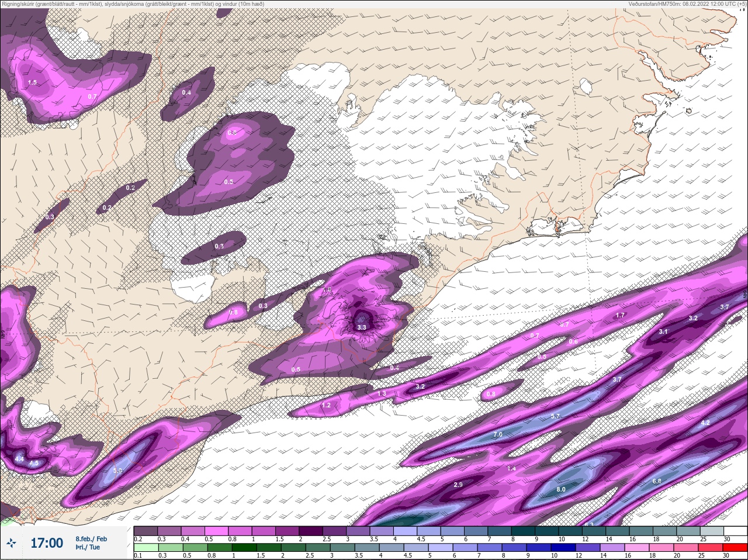Select the 0.8 bright pink swatch in top legend row
The image size is (748, 560).
[241, 531]
